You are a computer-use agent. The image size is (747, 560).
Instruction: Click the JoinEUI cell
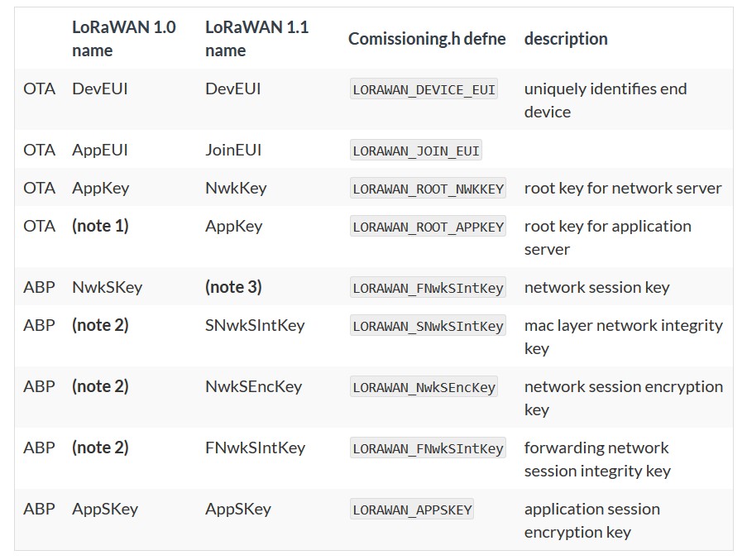pyautogui.click(x=233, y=150)
